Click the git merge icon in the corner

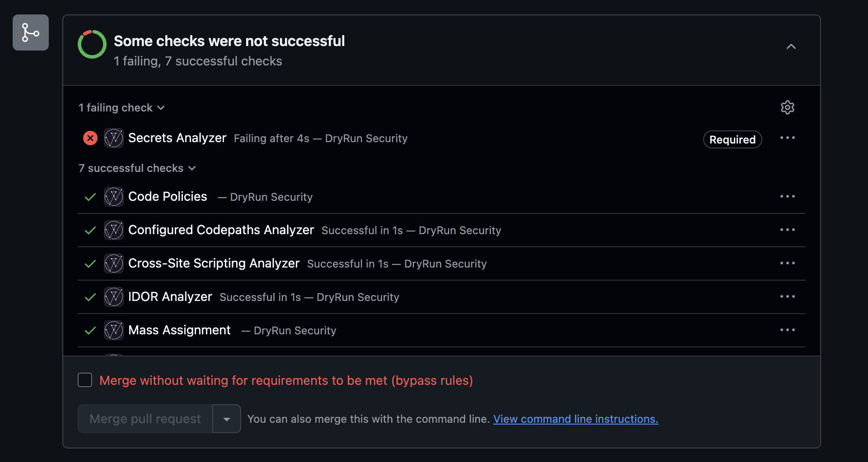30,32
